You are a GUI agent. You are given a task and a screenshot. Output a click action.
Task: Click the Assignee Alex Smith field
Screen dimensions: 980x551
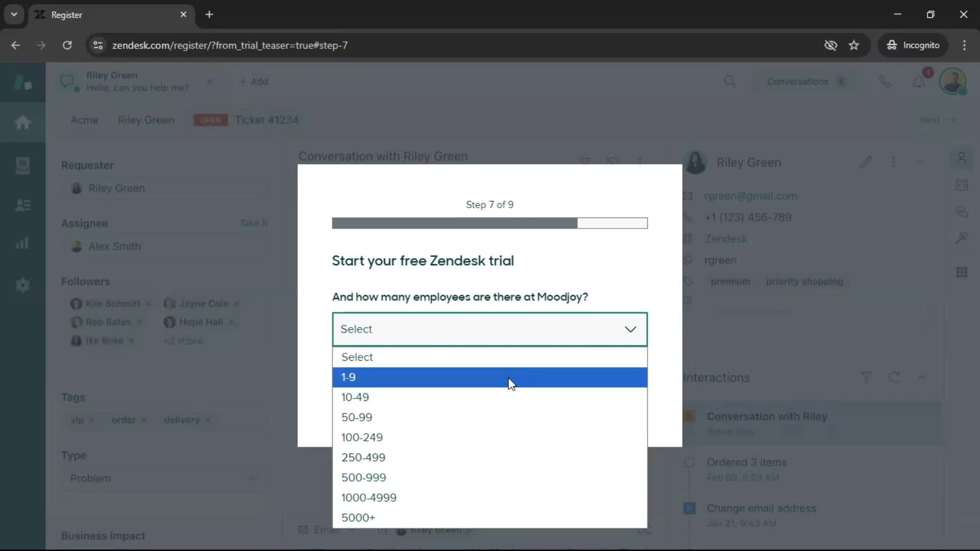click(165, 246)
